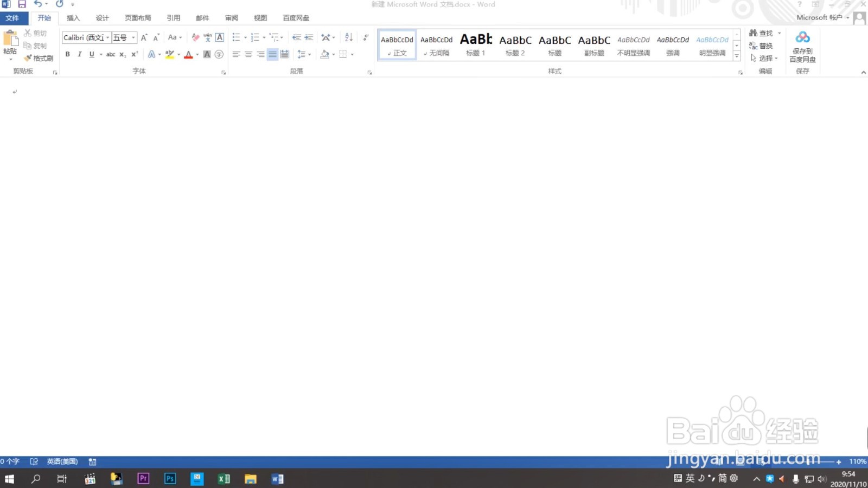Open the Font dialog launcher
The image size is (868, 488).
224,72
